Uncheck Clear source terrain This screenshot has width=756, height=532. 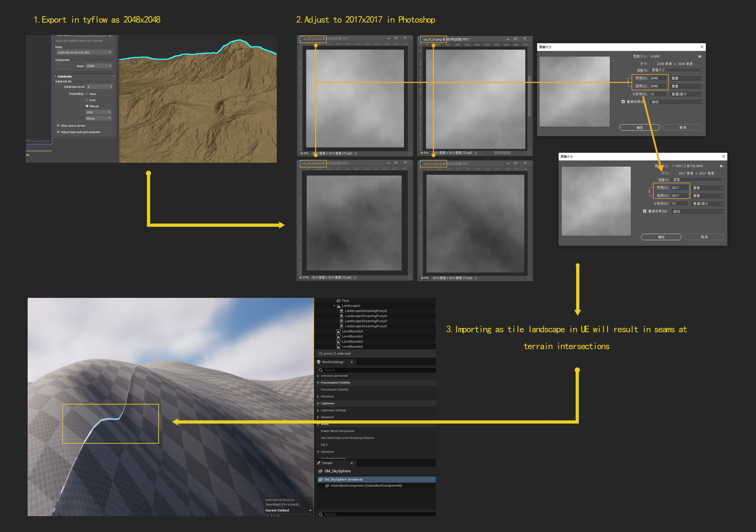pos(58,125)
